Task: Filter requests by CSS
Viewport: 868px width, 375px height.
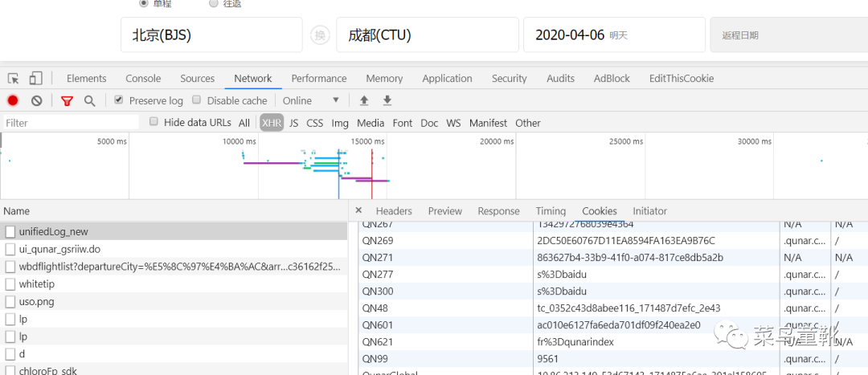Action: tap(315, 123)
